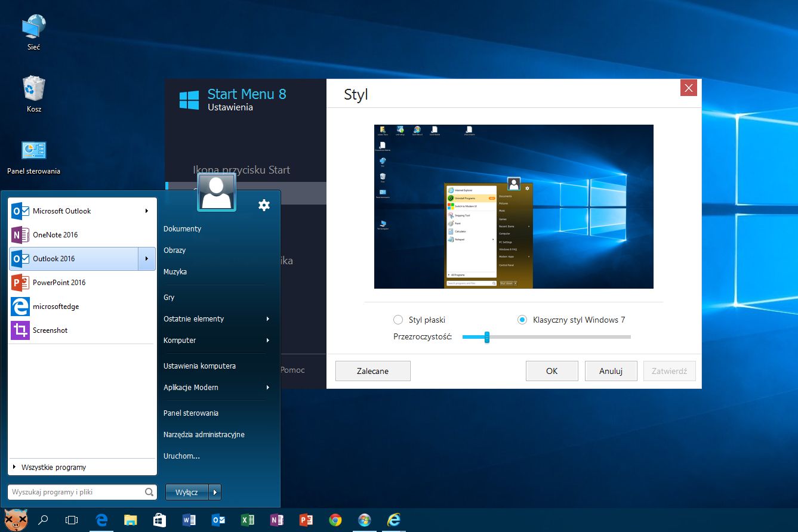Open Uruchom... run dialog entry
The height and width of the screenshot is (532, 798).
(x=181, y=456)
